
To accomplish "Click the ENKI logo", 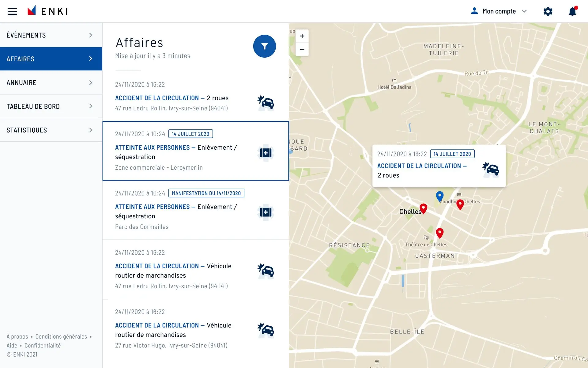I will [x=47, y=11].
